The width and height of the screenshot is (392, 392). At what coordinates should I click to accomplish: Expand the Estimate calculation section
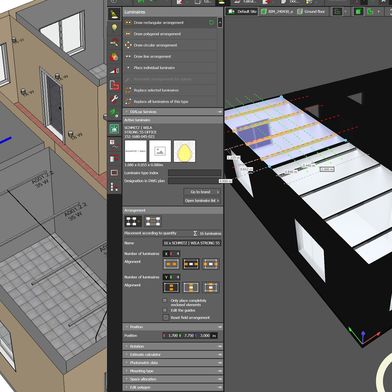coord(173,355)
